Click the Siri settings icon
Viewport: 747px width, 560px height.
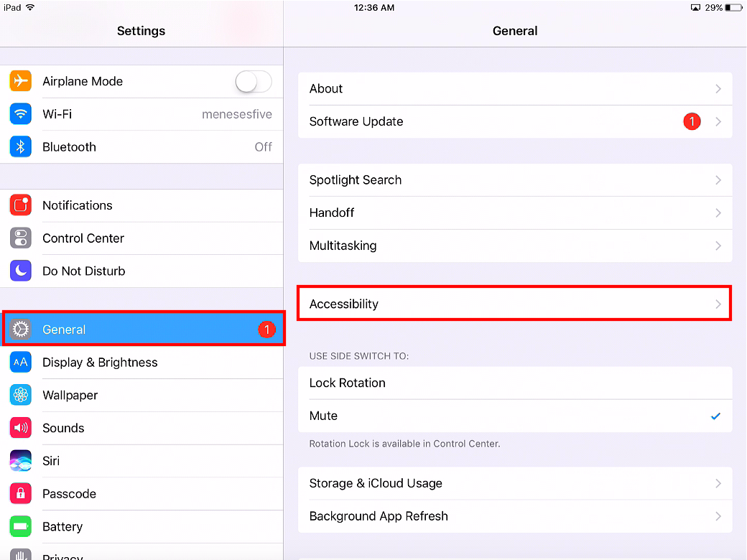[20, 461]
